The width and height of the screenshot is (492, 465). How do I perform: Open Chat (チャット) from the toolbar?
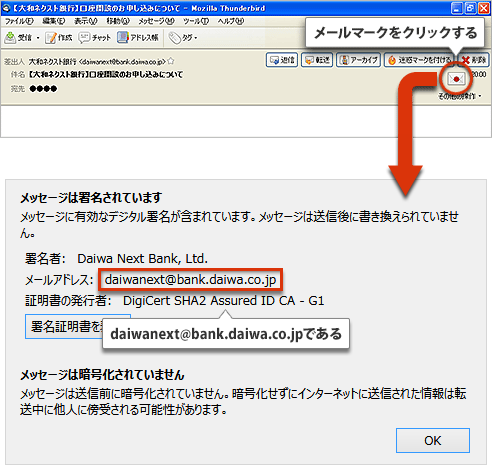pos(94,38)
